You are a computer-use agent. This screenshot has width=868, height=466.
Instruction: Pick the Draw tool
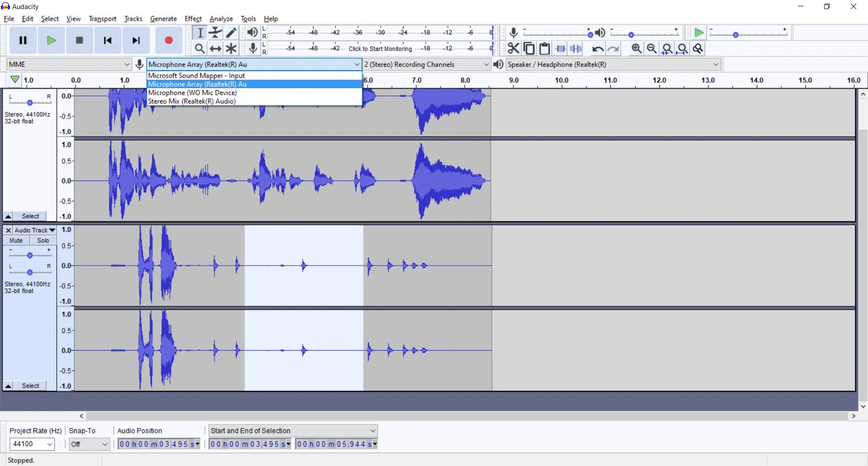(x=231, y=33)
